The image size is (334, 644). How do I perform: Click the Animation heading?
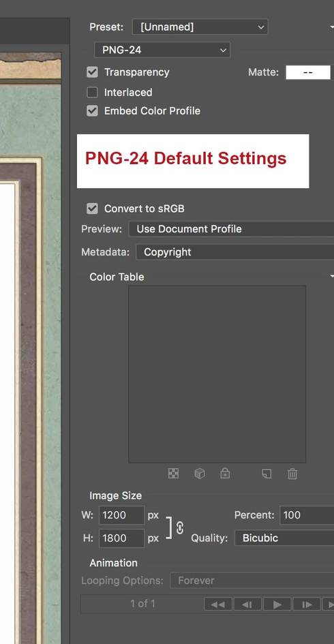113,563
